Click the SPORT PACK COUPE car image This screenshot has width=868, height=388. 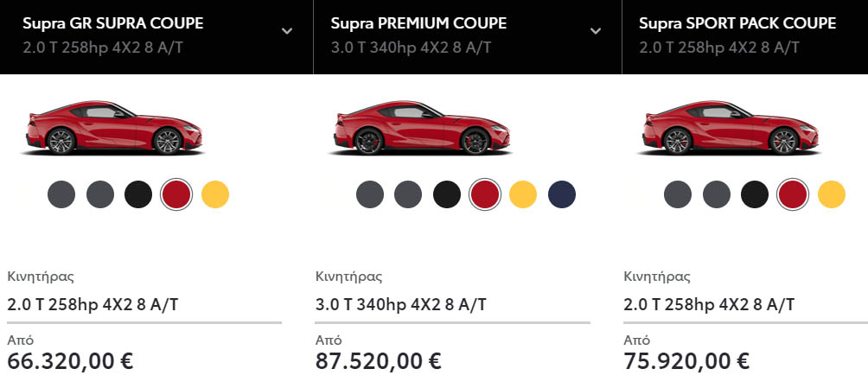click(x=731, y=127)
